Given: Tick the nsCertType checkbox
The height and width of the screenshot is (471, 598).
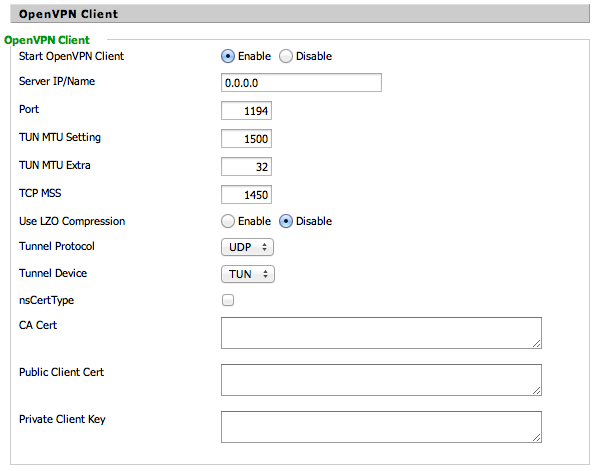Looking at the screenshot, I should 228,300.
